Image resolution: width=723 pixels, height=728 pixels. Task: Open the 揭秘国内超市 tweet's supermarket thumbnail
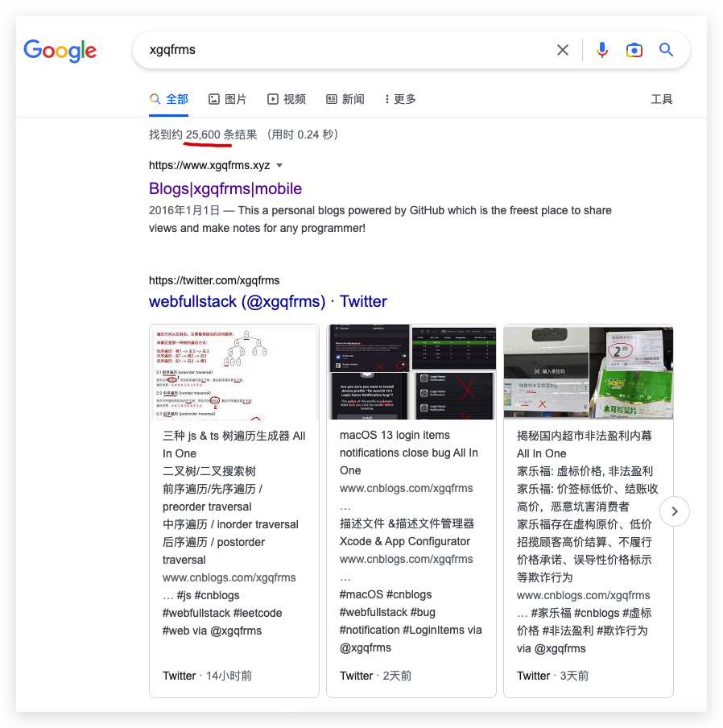(x=588, y=372)
